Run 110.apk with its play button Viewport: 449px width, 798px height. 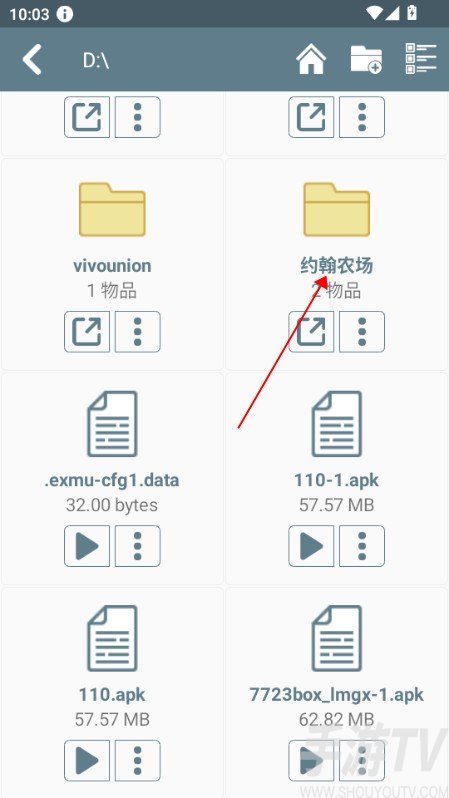click(x=87, y=761)
